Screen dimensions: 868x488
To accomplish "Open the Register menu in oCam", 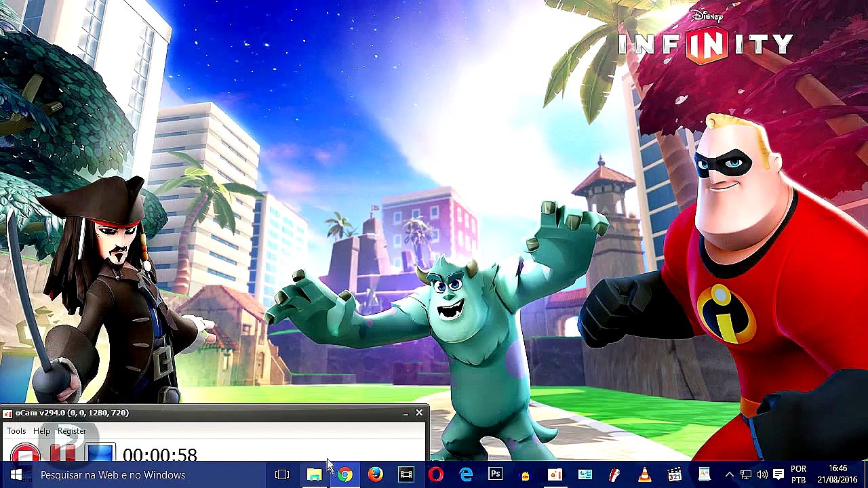I will click(x=72, y=431).
